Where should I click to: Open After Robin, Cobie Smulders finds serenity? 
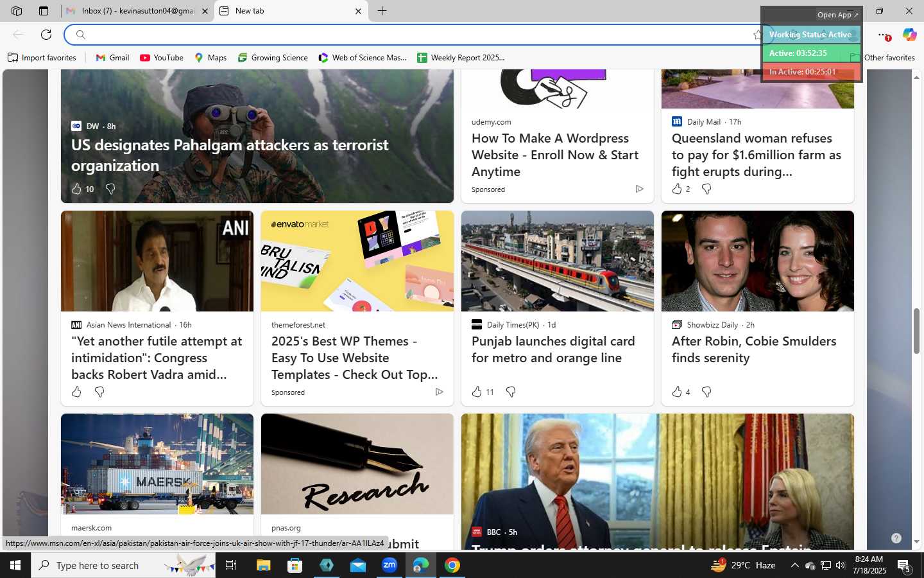754,349
